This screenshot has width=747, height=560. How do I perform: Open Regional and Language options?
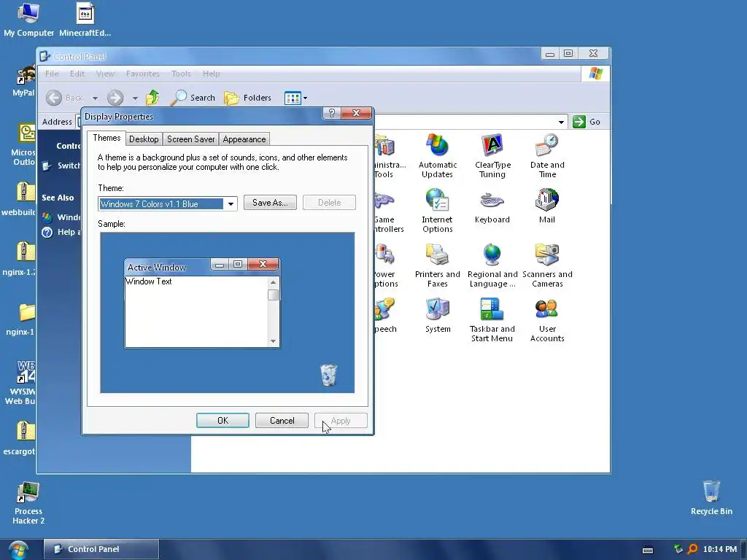click(492, 265)
